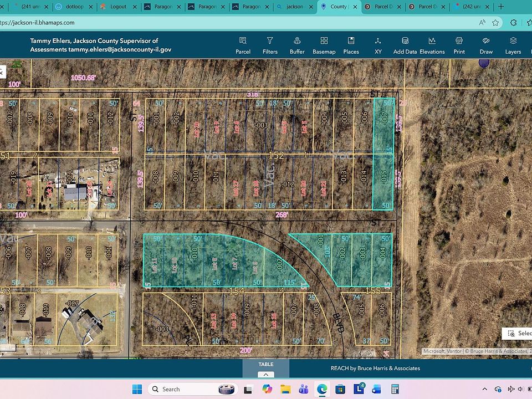Show hidden system tray icons
532x399 pixels.
pyautogui.click(x=485, y=389)
